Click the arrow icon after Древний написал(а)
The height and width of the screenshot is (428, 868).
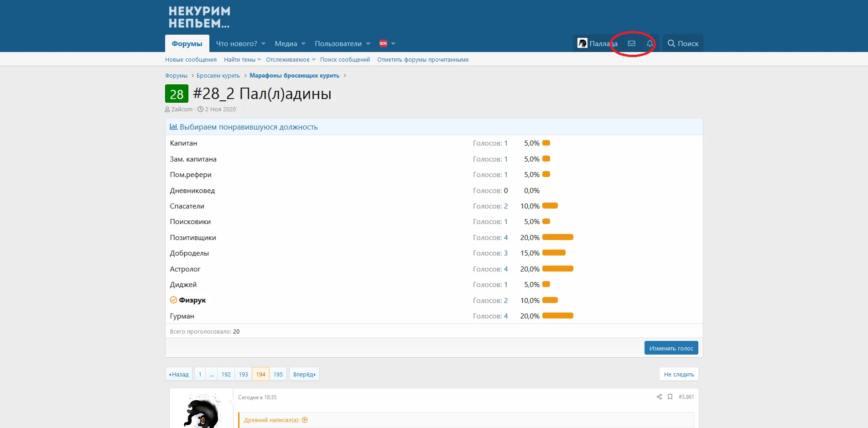tap(305, 419)
